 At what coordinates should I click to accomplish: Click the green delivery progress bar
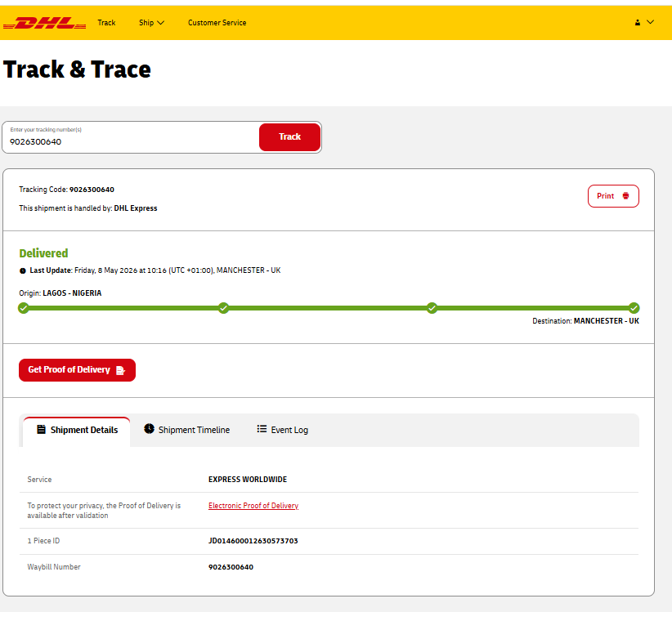[x=329, y=308]
